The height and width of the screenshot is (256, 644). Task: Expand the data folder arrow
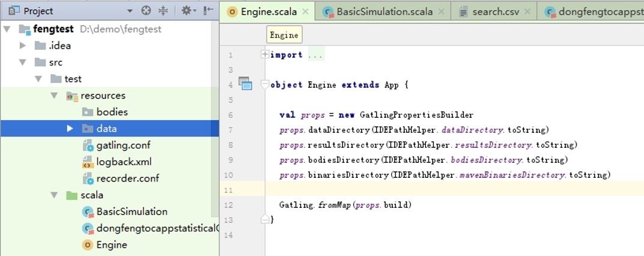(70, 129)
